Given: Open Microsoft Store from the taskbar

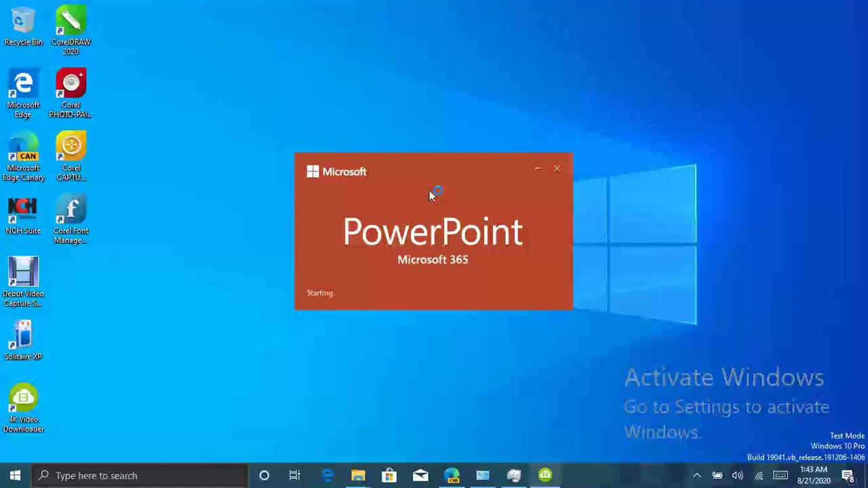Looking at the screenshot, I should tap(389, 475).
